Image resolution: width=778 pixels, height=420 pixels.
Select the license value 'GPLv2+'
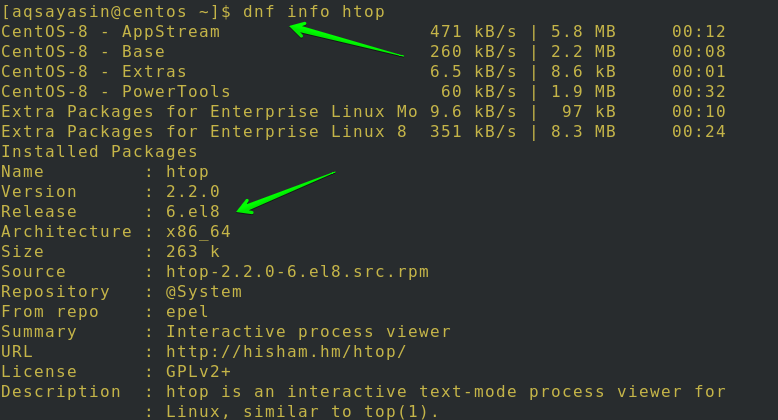click(x=198, y=371)
